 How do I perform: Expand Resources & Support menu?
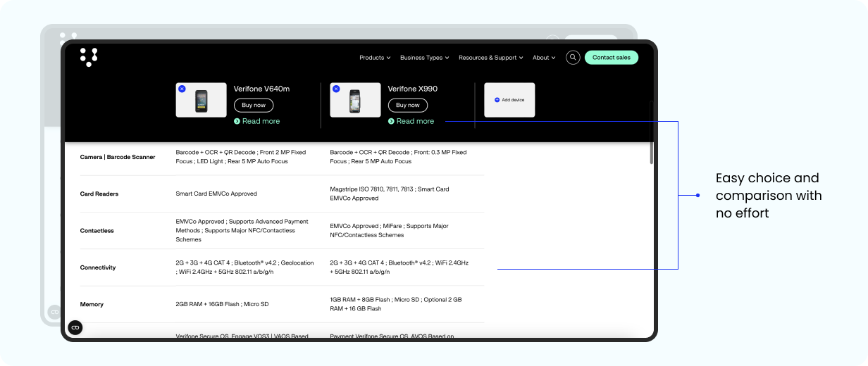coord(491,58)
